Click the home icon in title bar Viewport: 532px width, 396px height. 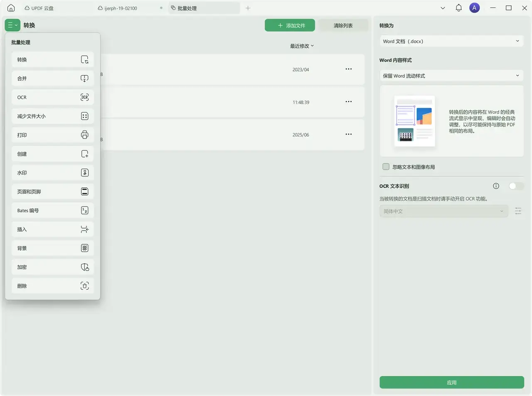coord(11,8)
